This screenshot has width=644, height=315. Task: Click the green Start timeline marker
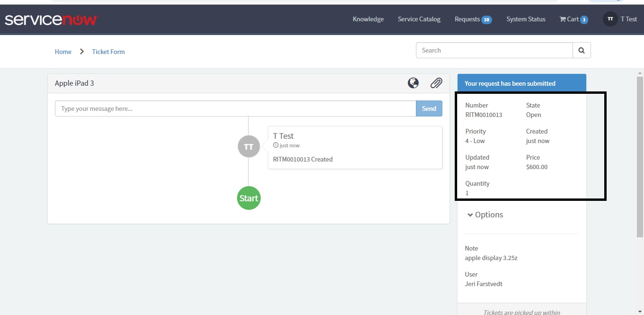[249, 198]
